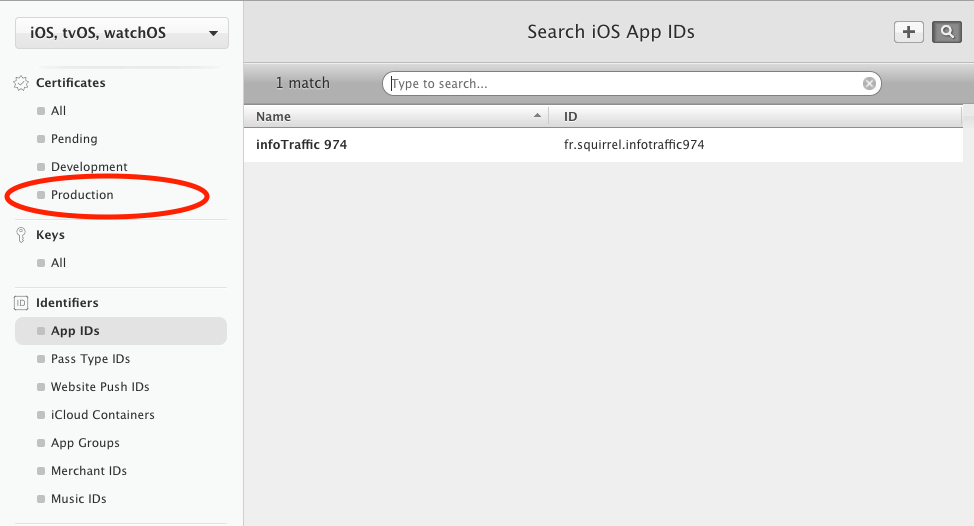The image size is (974, 526).
Task: Open Development certificates
Action: 89,167
